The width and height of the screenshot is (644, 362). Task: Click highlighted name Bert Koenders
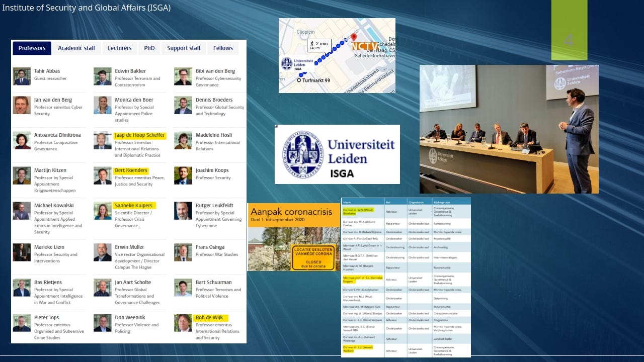(131, 170)
